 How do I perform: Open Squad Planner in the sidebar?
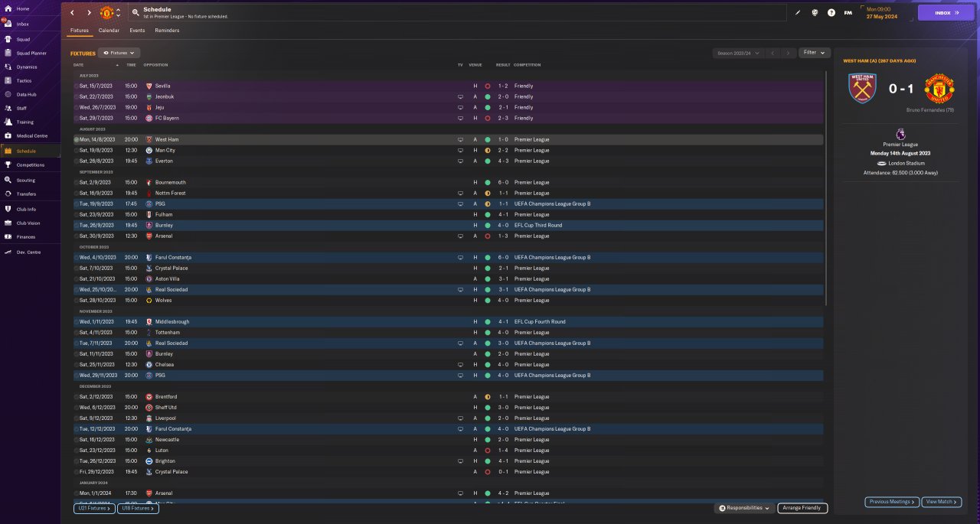click(31, 53)
